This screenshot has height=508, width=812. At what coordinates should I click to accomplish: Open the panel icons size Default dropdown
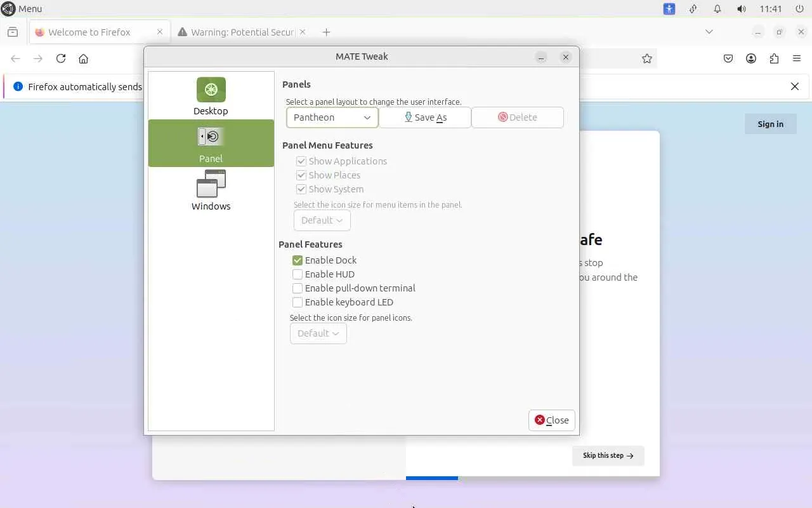(318, 333)
